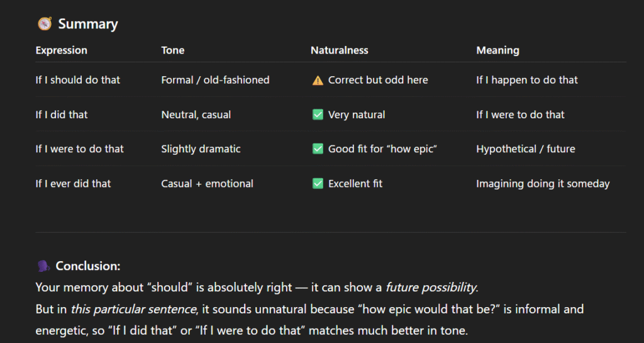Click the italic 'future possibility' text
The image size is (644, 343).
(431, 288)
